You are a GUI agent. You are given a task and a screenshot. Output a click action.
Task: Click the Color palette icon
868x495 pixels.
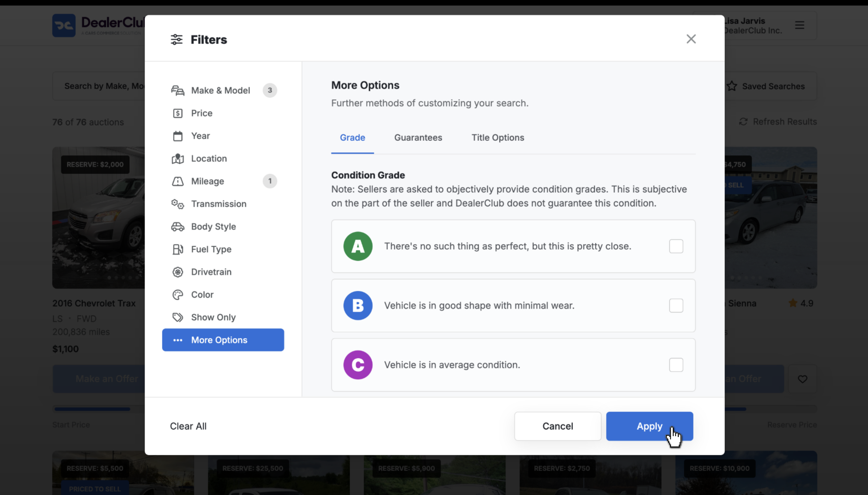[178, 295]
